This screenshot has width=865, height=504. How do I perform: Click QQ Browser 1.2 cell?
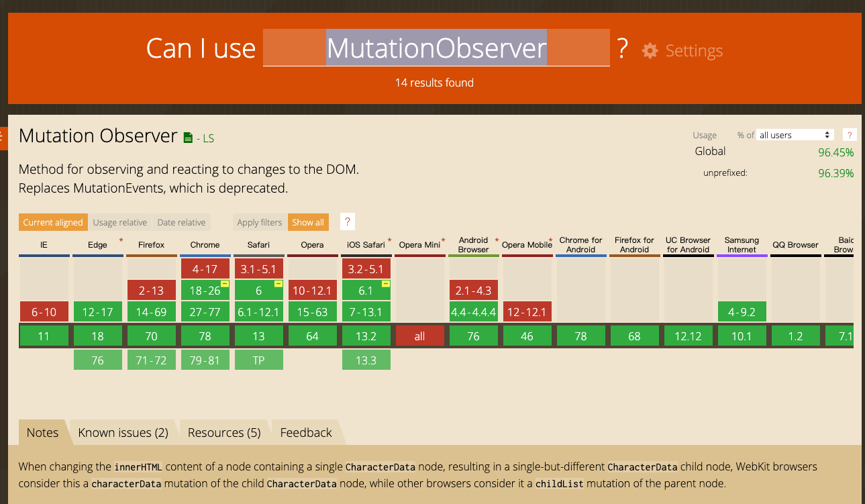click(796, 336)
